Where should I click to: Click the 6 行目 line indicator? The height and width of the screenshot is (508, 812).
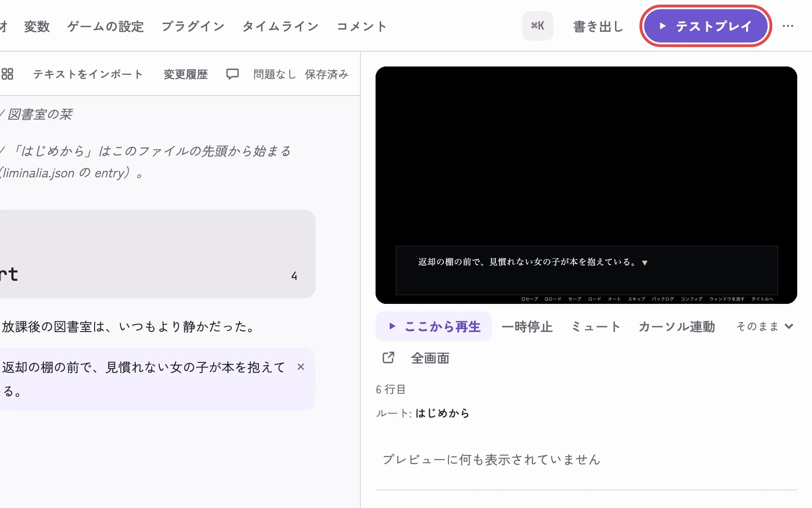(x=391, y=389)
